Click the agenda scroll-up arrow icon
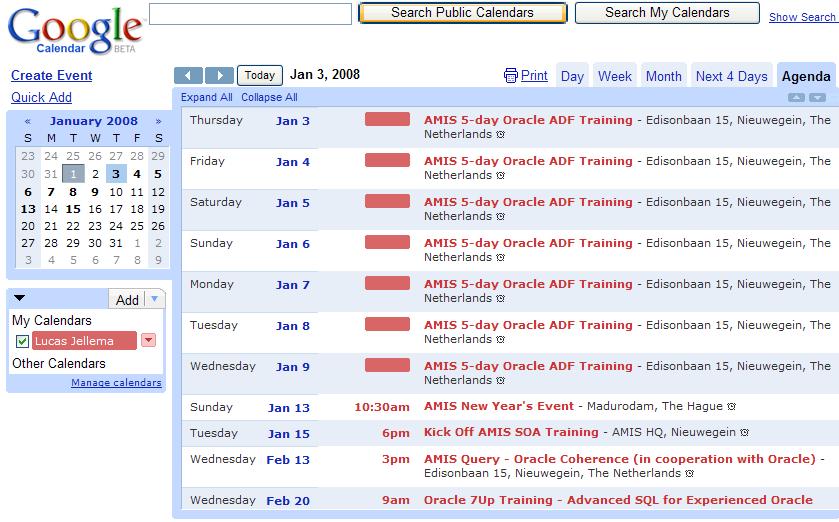Screen dimensions: 839x522 [796, 98]
